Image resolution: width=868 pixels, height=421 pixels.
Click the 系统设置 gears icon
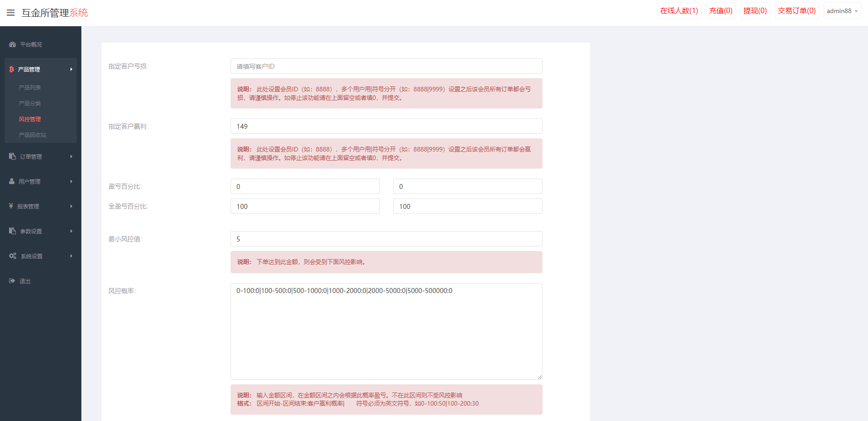(x=13, y=256)
